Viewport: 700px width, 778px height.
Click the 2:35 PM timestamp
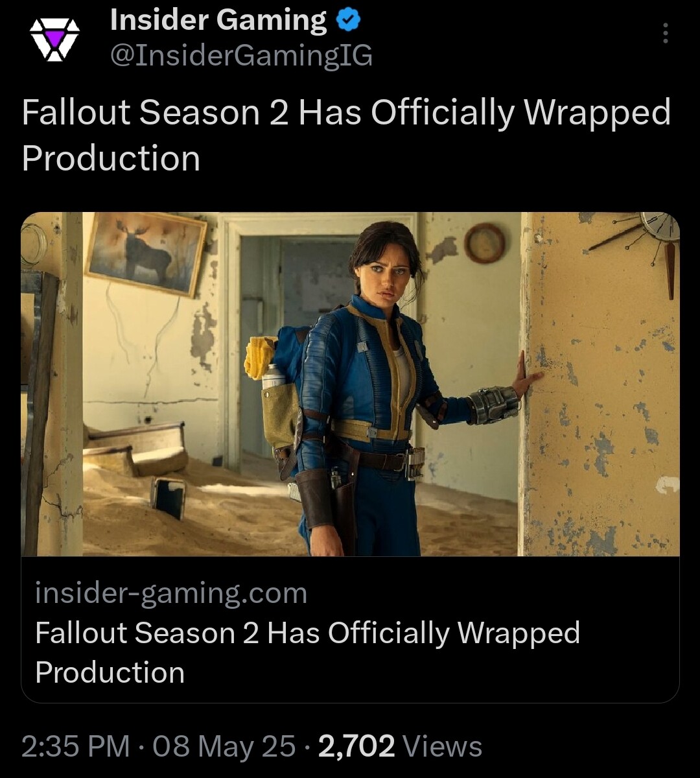(x=76, y=746)
